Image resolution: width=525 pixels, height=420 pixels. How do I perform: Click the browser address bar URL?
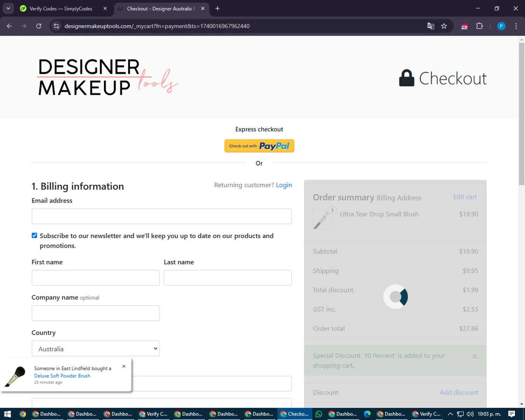coord(157,26)
